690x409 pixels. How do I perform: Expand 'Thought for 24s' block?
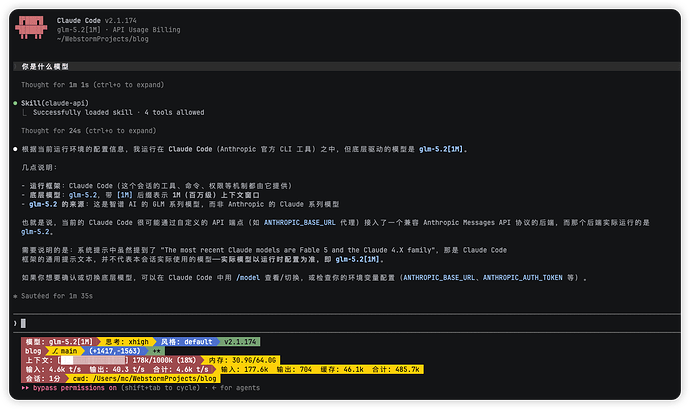coord(88,131)
